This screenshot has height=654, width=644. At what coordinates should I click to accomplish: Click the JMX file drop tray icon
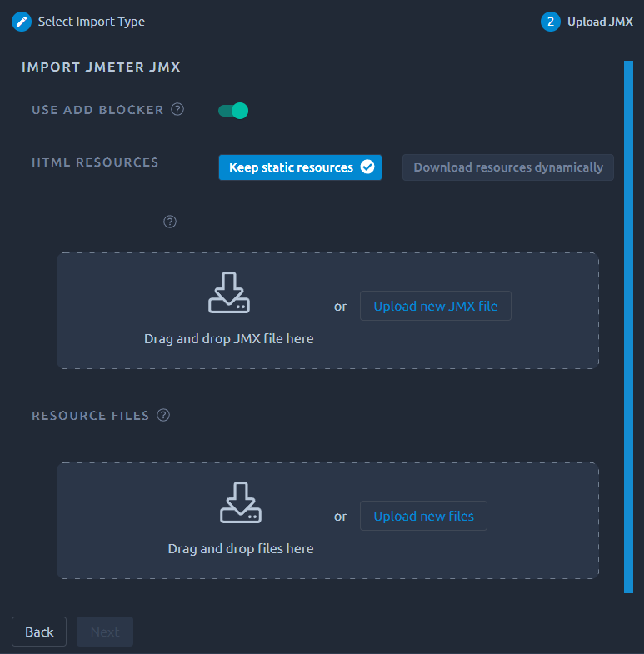(229, 292)
